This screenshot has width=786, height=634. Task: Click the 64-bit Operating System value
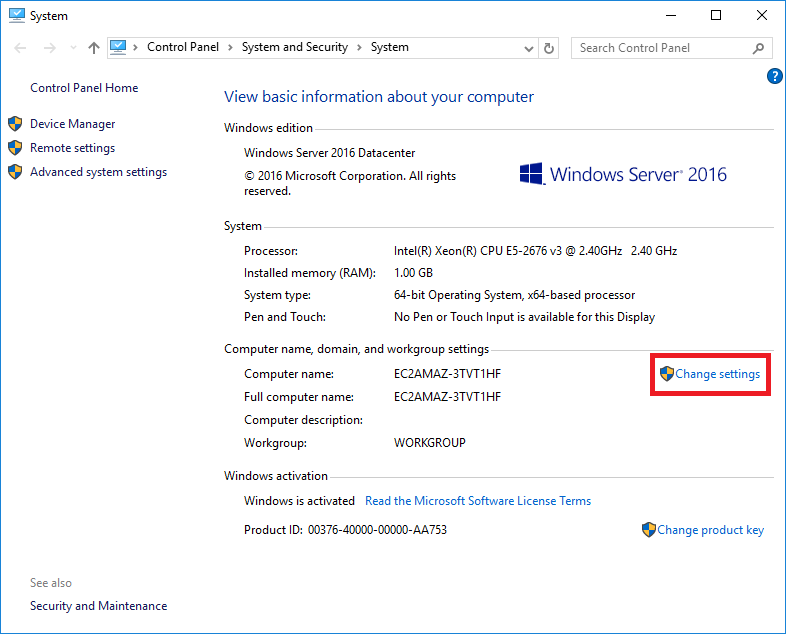pos(514,295)
